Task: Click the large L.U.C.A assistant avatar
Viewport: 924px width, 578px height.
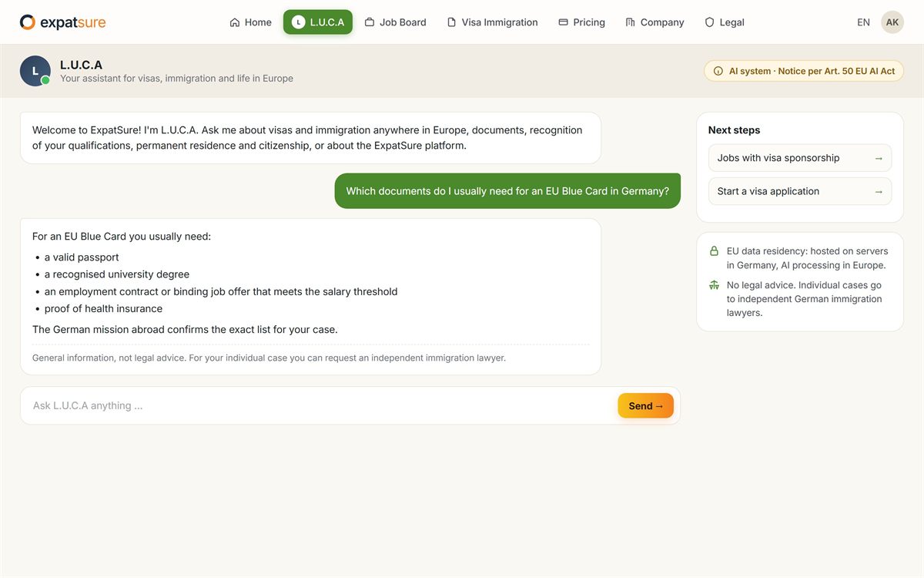Action: click(35, 71)
